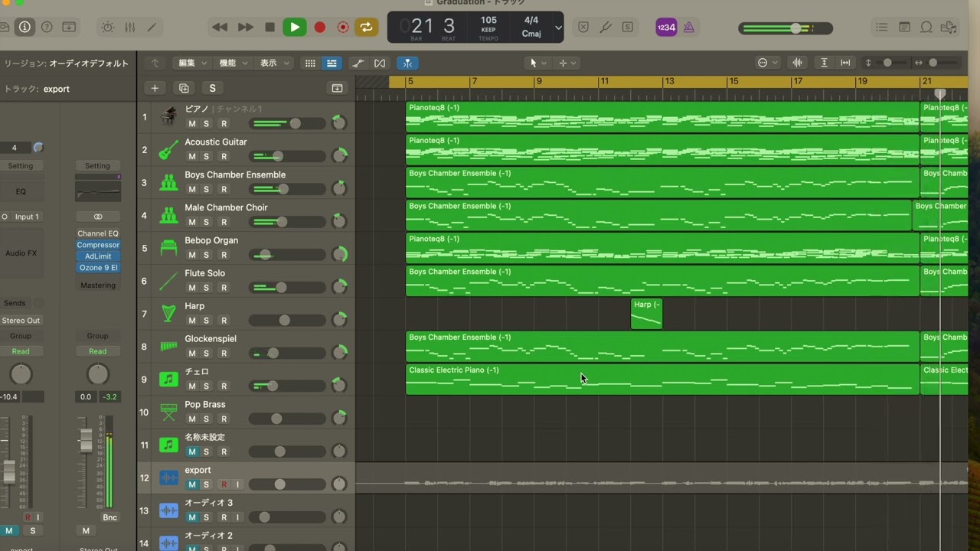Open the Editors pencil icon

152,28
